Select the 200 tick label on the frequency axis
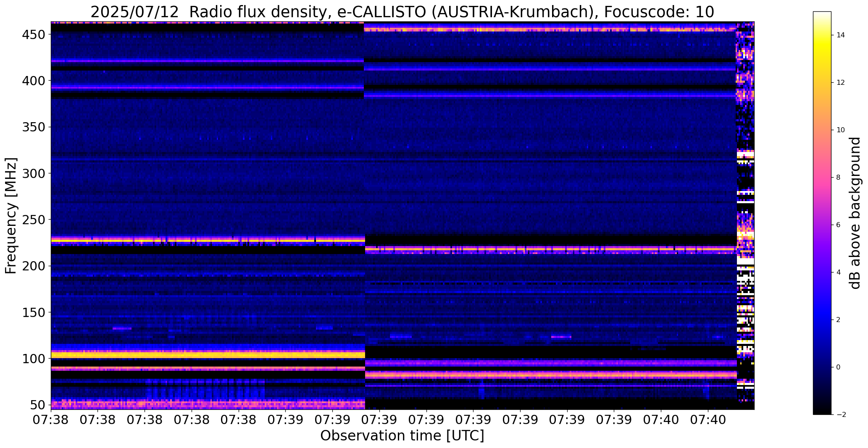868x448 pixels. [x=34, y=266]
